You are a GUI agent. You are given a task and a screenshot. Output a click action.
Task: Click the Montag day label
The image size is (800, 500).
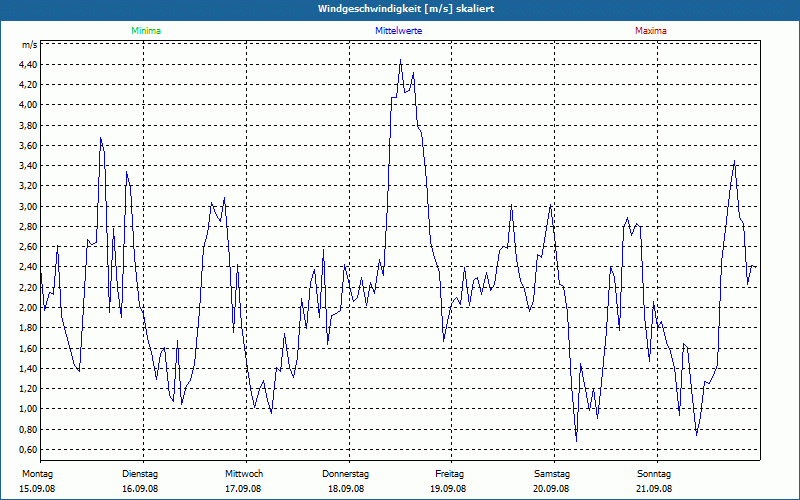click(37, 474)
